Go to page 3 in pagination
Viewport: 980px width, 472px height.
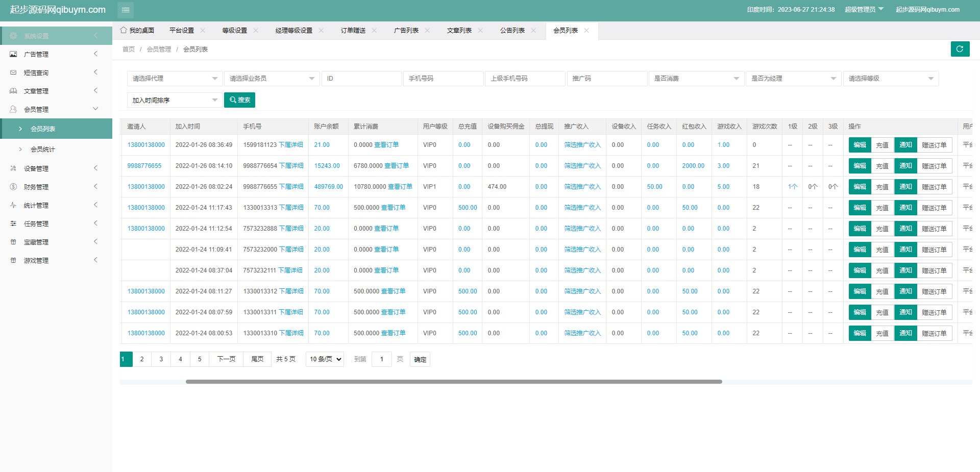tap(161, 359)
